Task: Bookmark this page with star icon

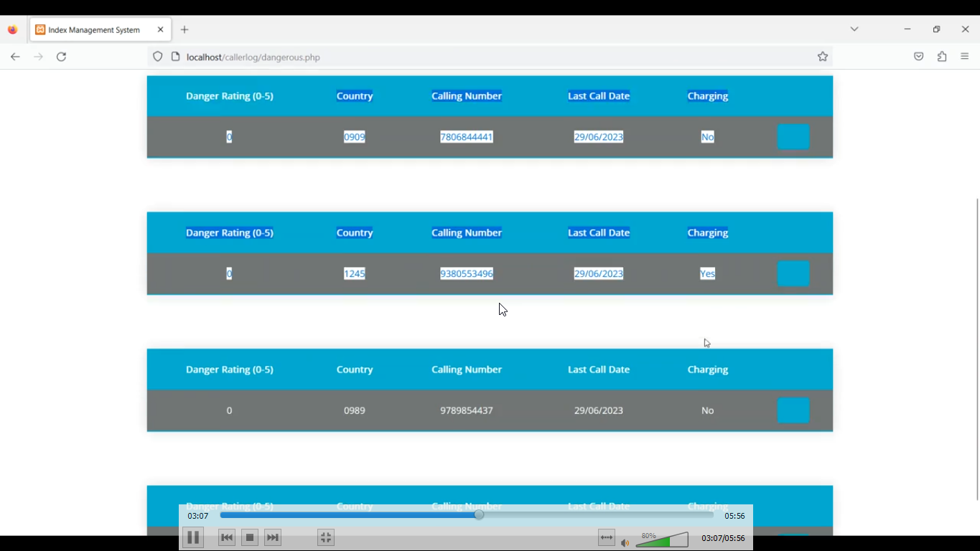Action: point(823,57)
